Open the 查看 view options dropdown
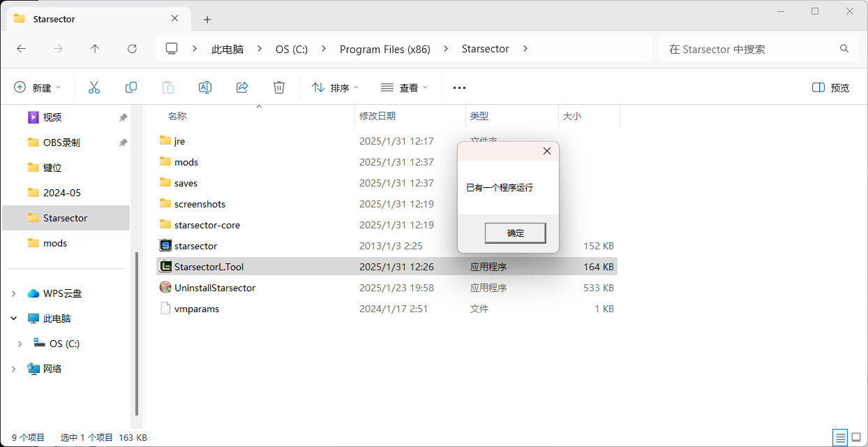Viewport: 868px width, 447px height. 404,87
